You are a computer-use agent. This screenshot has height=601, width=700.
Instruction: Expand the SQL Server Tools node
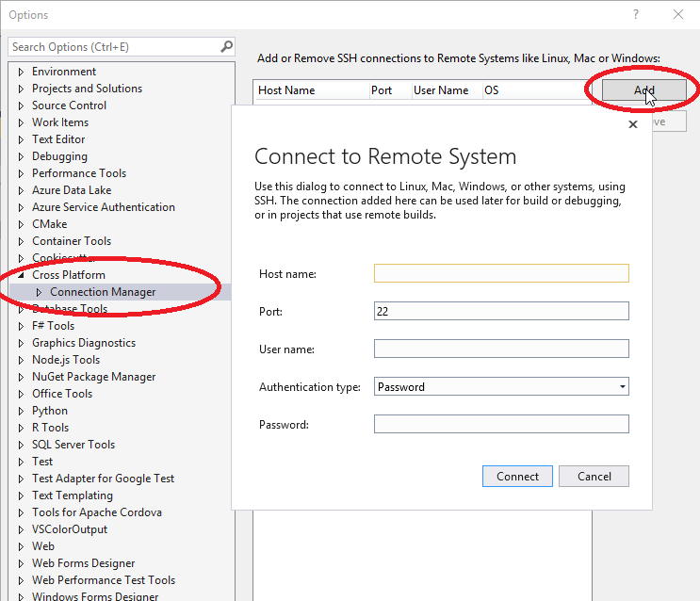[21, 446]
